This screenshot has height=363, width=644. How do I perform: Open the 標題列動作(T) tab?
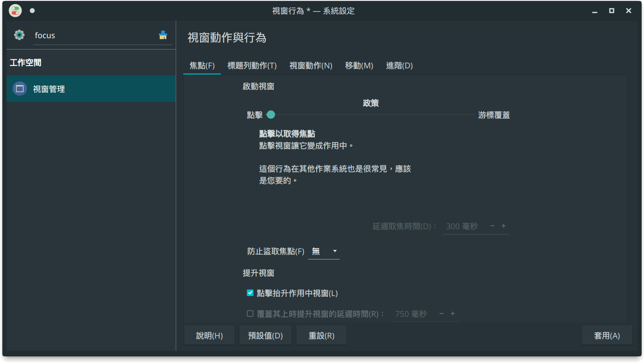[252, 66]
